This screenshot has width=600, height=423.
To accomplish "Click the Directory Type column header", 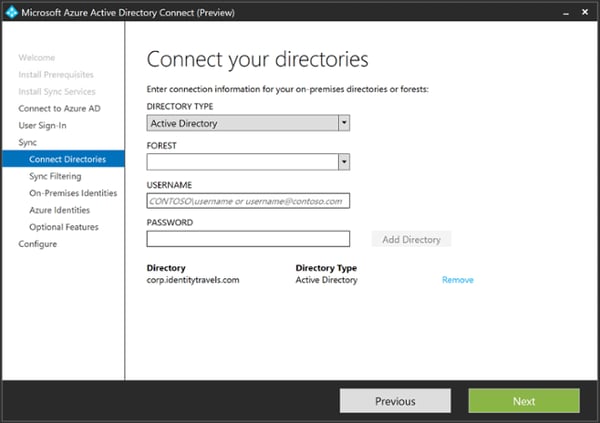I will pos(326,268).
